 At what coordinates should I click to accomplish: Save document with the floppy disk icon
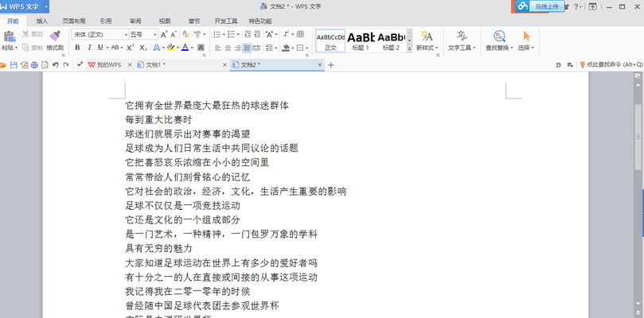(x=14, y=65)
